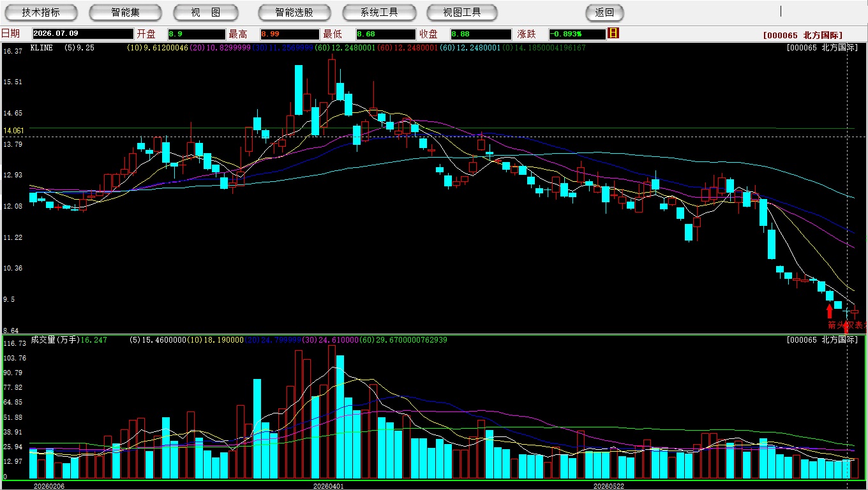Click the 20260401 date axis label
The width and height of the screenshot is (868, 490).
click(x=329, y=486)
